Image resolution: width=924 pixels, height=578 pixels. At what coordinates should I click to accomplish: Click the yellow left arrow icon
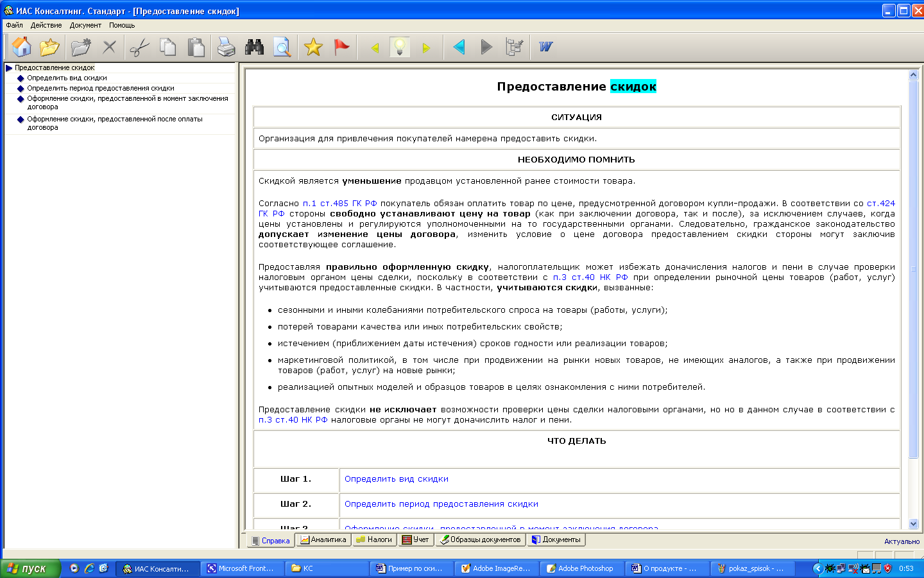pos(375,48)
